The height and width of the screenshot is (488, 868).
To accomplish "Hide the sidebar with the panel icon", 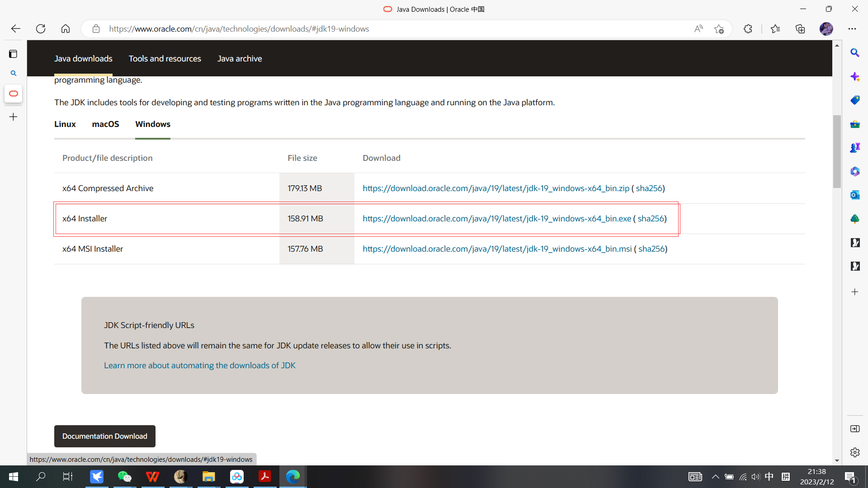I will 854,429.
